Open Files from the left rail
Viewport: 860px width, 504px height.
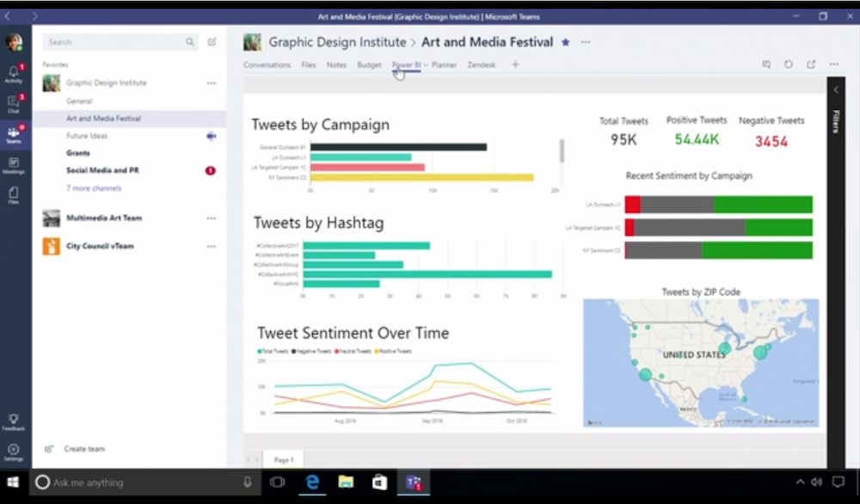tap(14, 195)
